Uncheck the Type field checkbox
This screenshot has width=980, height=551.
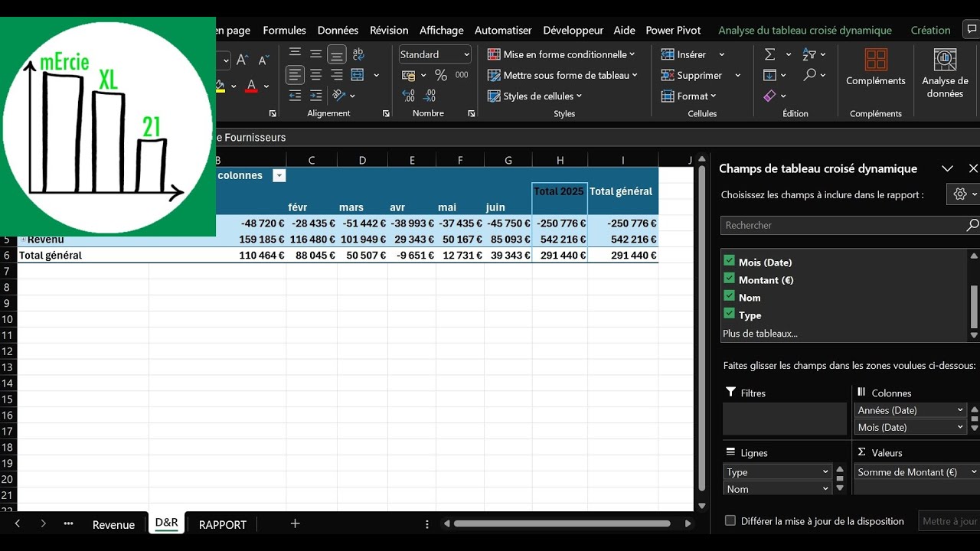pyautogui.click(x=729, y=314)
